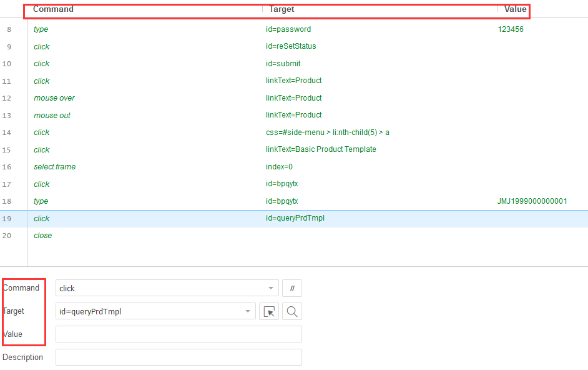Select id=queryPrdTmpl target in row 19

pyautogui.click(x=295, y=218)
